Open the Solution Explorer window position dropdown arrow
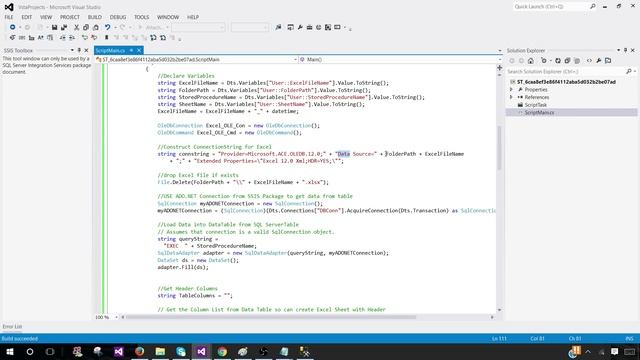 click(618, 50)
